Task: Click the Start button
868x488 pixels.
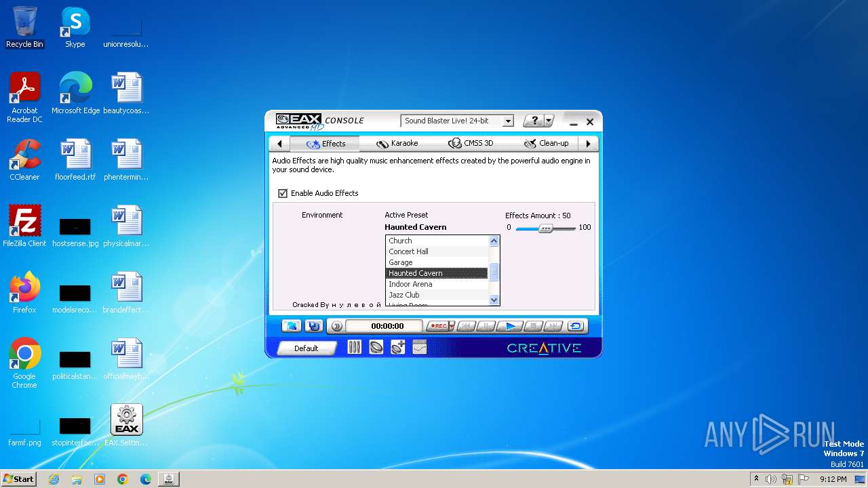Action: tap(19, 479)
